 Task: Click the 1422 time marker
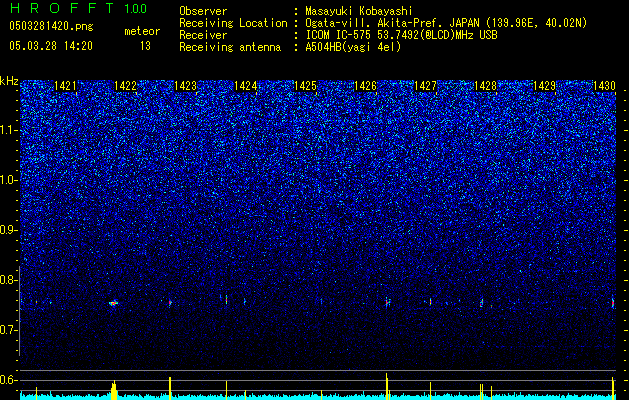pyautogui.click(x=126, y=86)
